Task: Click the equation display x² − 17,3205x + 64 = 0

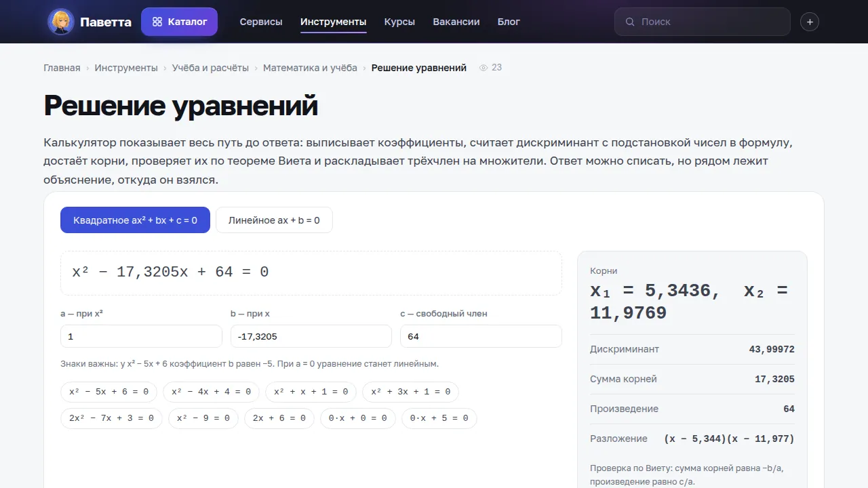Action: click(x=311, y=273)
